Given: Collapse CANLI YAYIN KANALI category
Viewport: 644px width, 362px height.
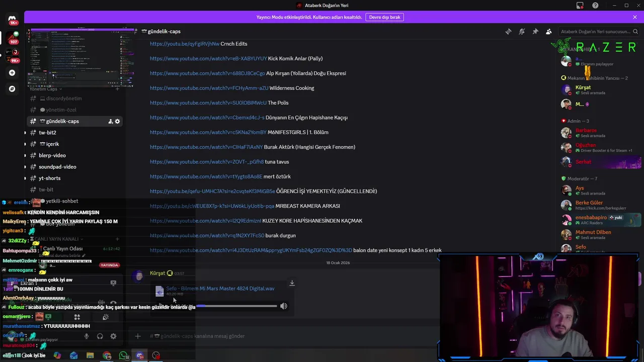Looking at the screenshot, I should click(x=56, y=239).
